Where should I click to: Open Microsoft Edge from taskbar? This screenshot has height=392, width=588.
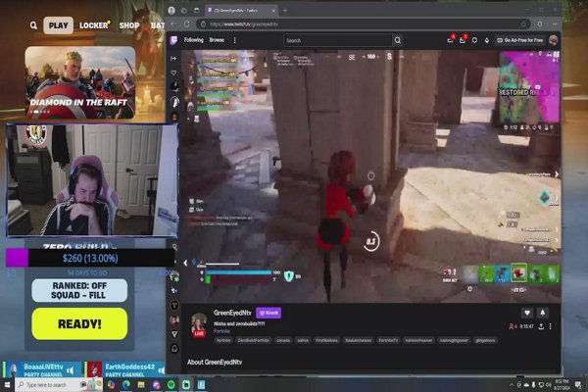coord(126,385)
